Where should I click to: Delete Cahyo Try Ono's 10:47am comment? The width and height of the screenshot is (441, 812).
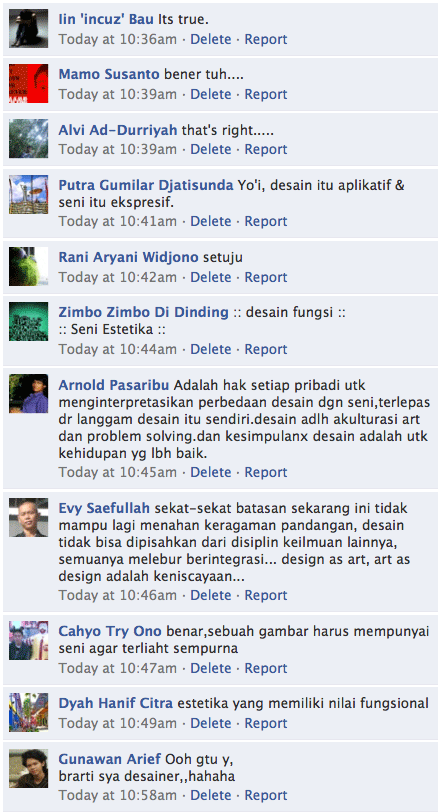pos(211,668)
